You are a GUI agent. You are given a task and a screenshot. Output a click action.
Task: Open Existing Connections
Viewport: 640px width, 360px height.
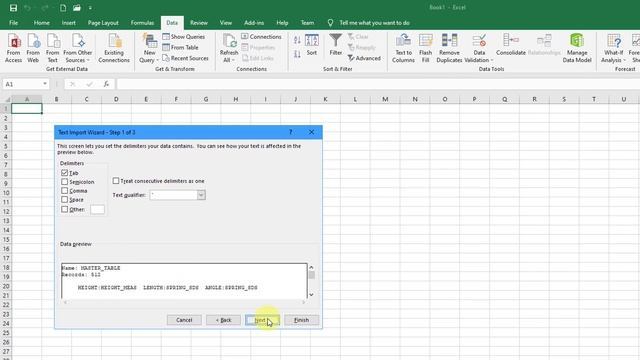coord(114,48)
